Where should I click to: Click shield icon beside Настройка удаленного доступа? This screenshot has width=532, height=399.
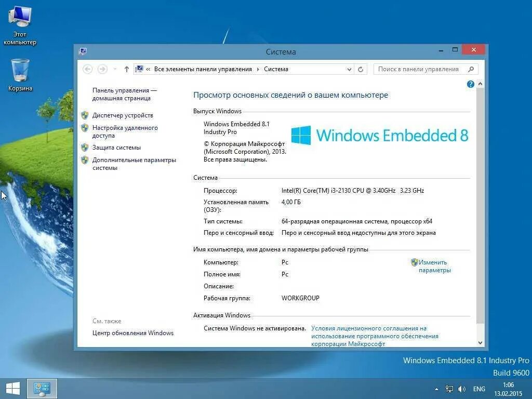[85, 128]
